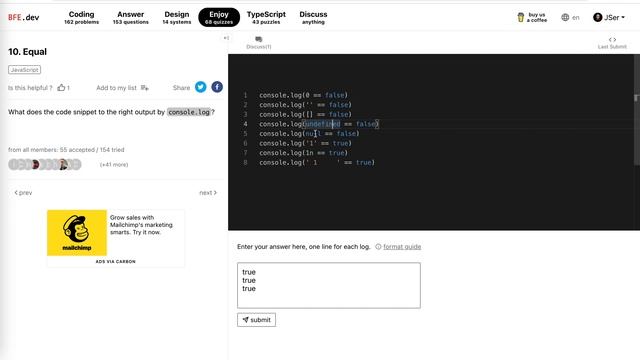Click code line with '1' == true

[305, 143]
